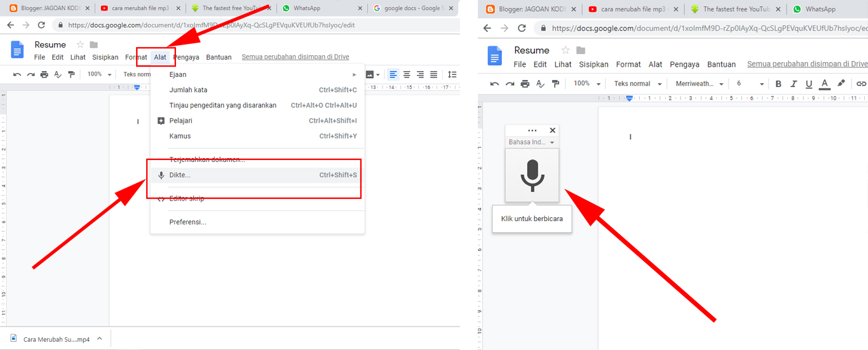The width and height of the screenshot is (868, 350).
Task: Click the mp4 file icon in the download bar
Action: coord(14,339)
